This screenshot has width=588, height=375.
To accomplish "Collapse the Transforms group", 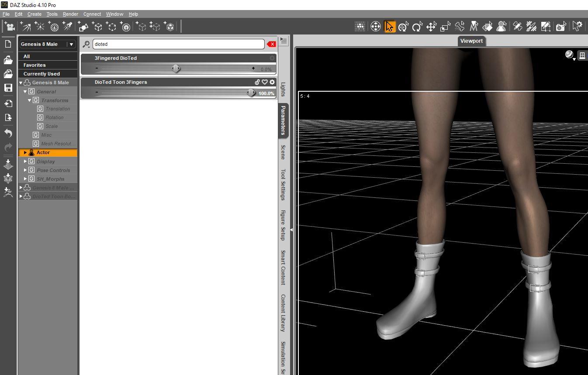I will tap(30, 100).
